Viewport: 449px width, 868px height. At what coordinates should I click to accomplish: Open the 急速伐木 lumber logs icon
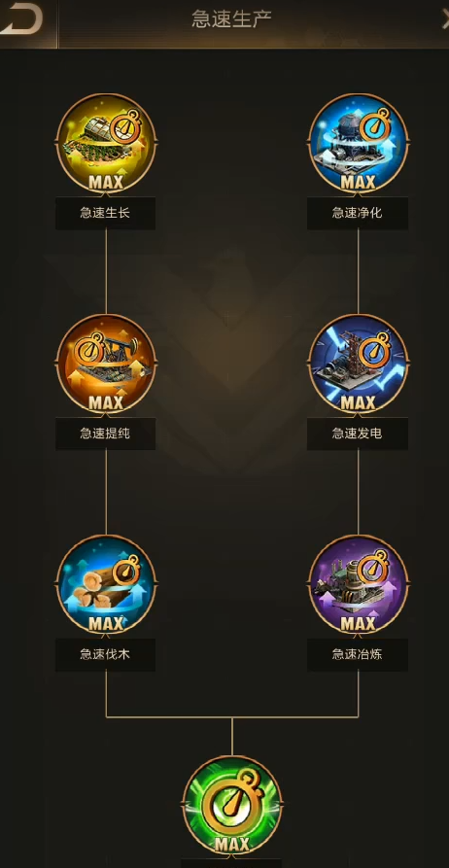click(x=106, y=584)
